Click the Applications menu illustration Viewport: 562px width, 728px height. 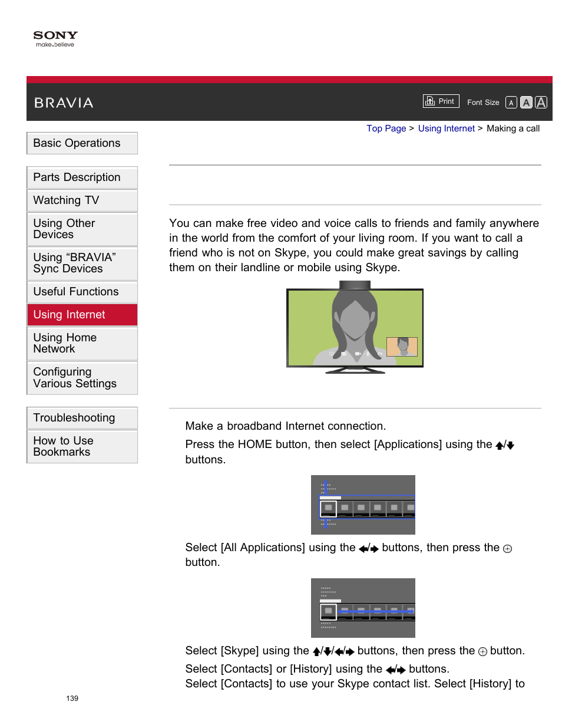click(x=363, y=505)
